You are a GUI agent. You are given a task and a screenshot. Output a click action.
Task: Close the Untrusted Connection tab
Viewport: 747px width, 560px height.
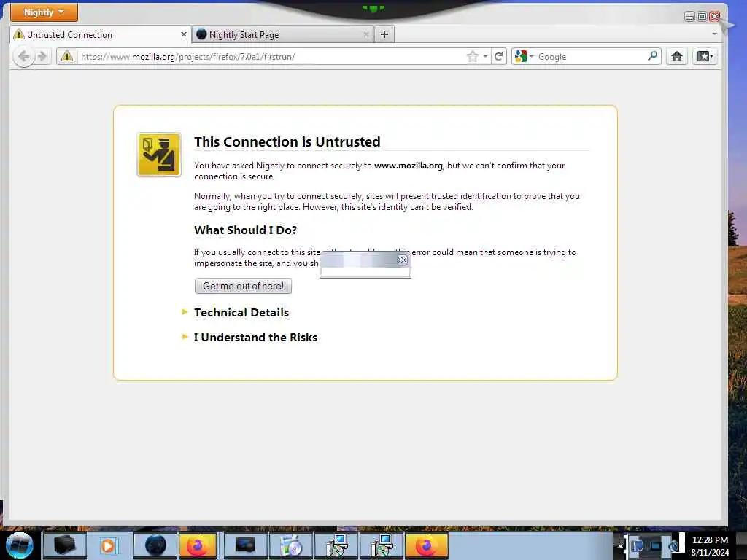[183, 35]
